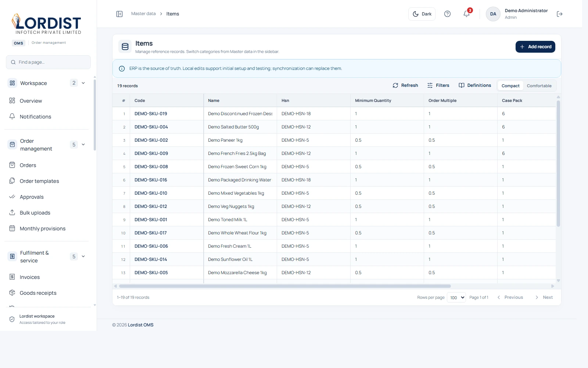The image size is (588, 368).
Task: Refresh the items table
Action: 405,85
